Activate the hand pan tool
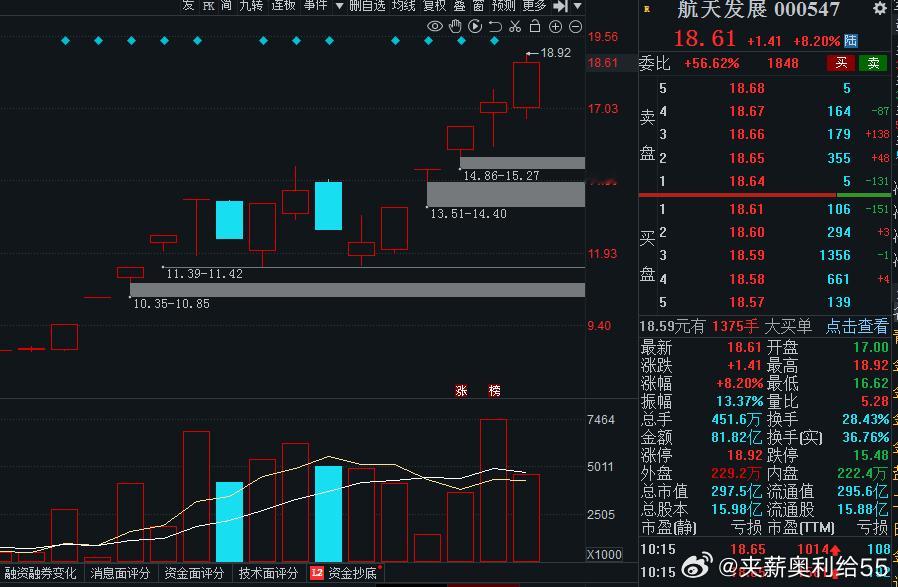 (456, 26)
